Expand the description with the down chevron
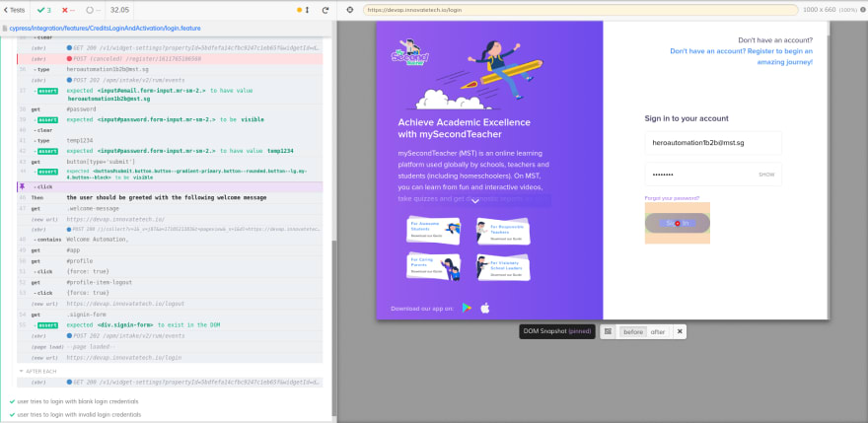Screen dimensions: 868x423 474,201
